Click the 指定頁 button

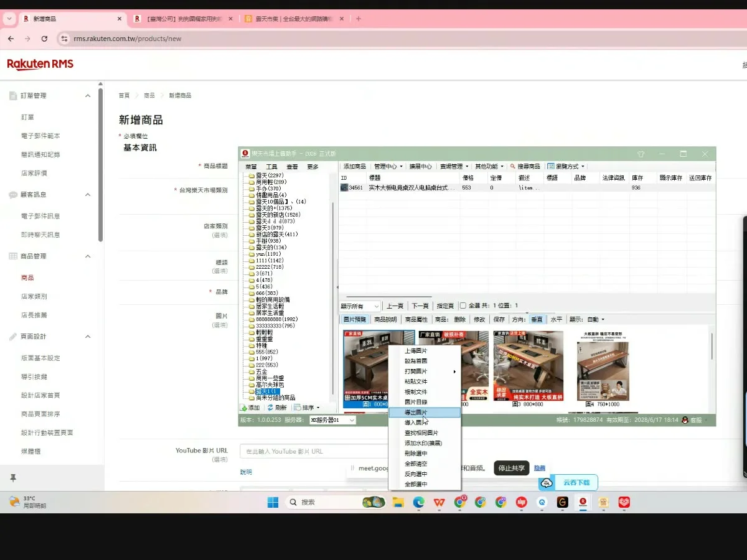pyautogui.click(x=445, y=306)
